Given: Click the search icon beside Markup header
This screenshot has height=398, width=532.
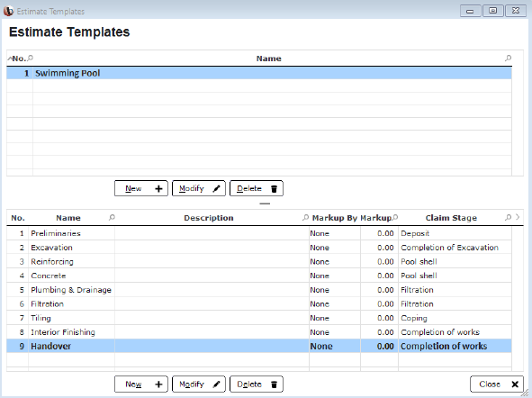Looking at the screenshot, I should click(395, 218).
